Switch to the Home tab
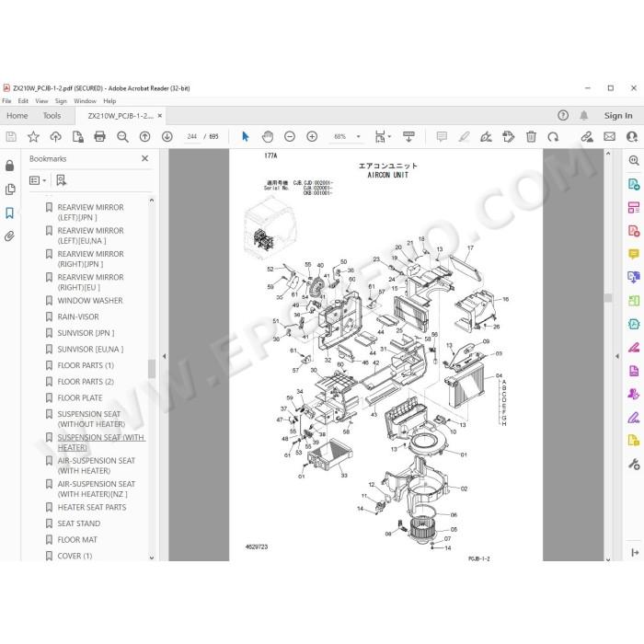 pyautogui.click(x=17, y=115)
